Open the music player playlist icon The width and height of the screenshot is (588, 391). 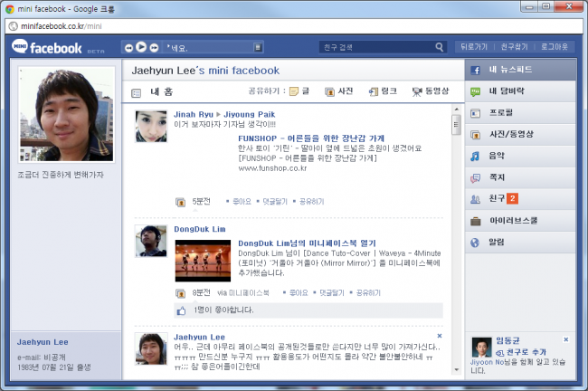click(x=258, y=47)
